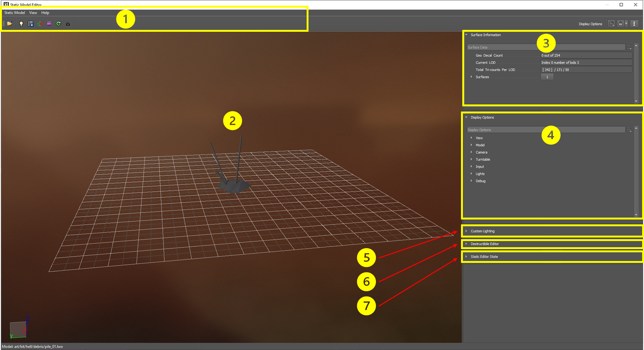
Task: Open the dropdown arrow beside the padlock
Action: click(626, 24)
